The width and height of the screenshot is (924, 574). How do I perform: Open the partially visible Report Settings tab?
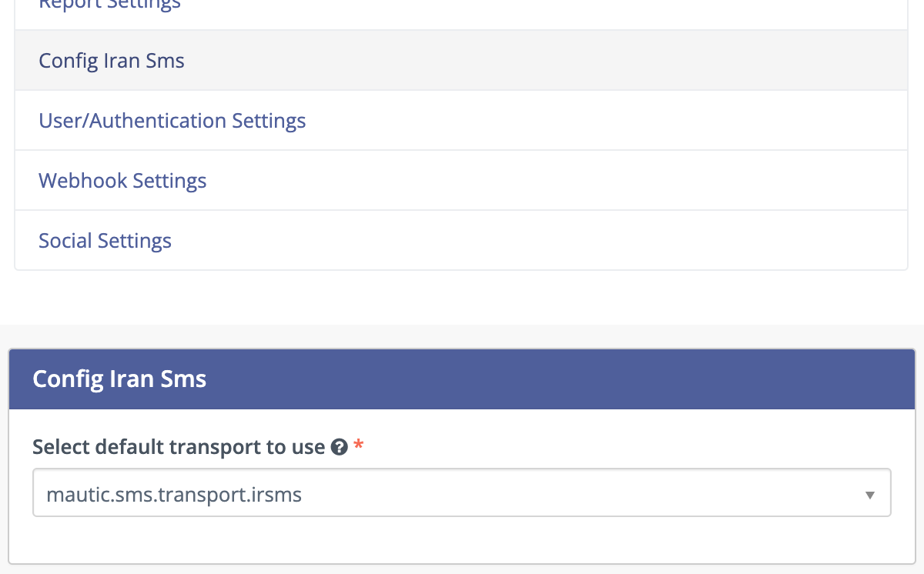[x=109, y=6]
